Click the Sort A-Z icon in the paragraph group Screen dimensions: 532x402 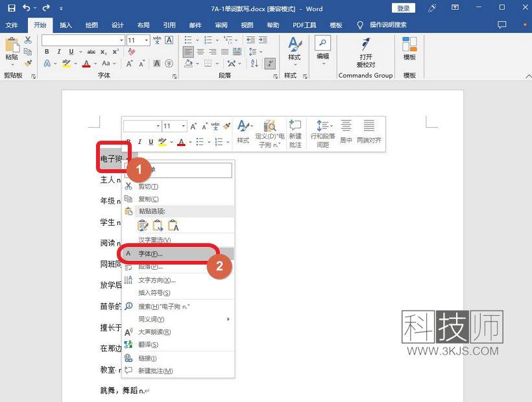tap(254, 63)
